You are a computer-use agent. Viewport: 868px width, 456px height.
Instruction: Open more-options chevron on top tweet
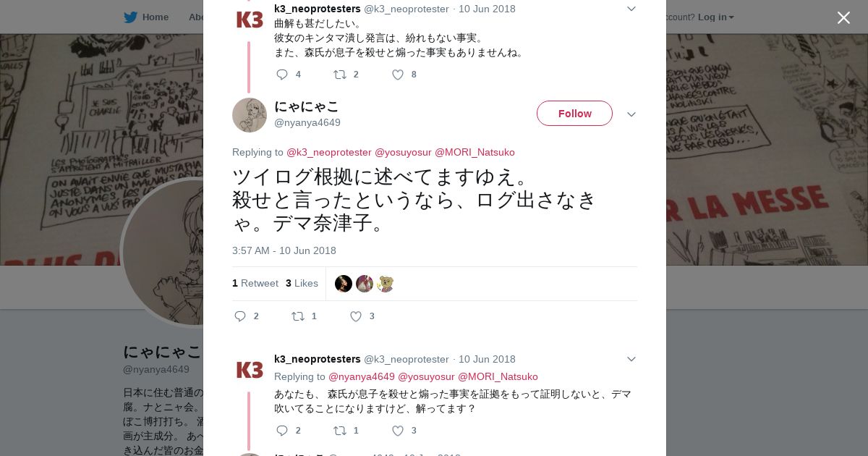[631, 9]
